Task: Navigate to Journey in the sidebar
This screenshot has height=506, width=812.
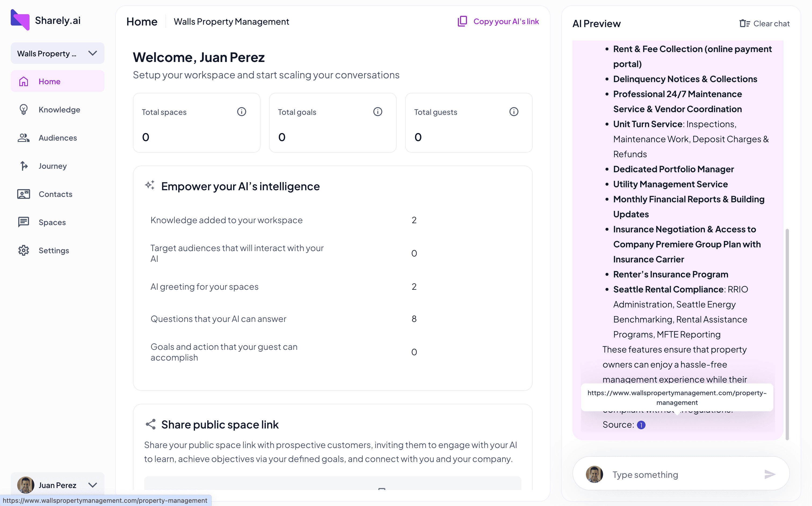Action: point(53,166)
